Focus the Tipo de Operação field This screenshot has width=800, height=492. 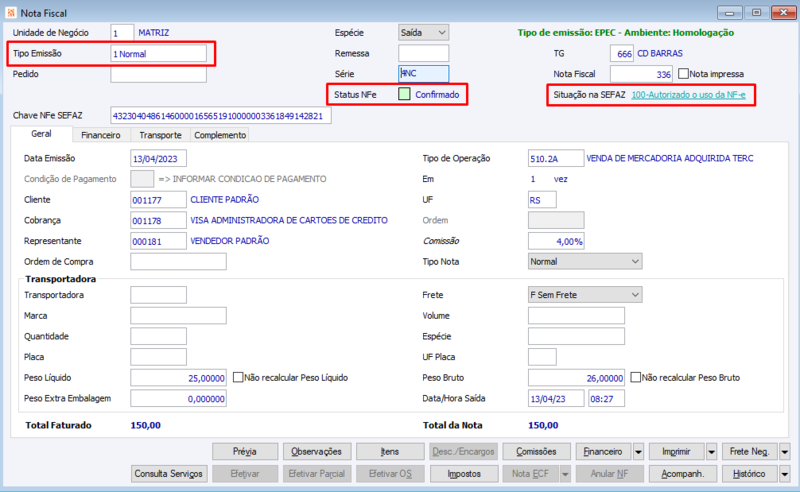click(x=556, y=158)
